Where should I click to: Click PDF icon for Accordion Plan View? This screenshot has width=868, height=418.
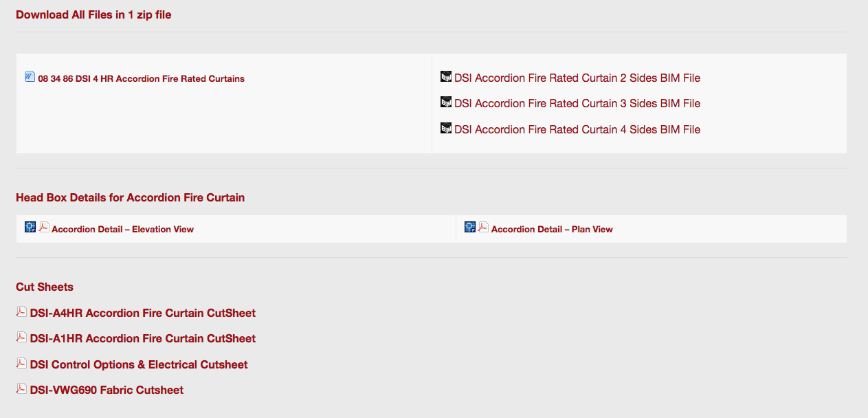point(483,227)
